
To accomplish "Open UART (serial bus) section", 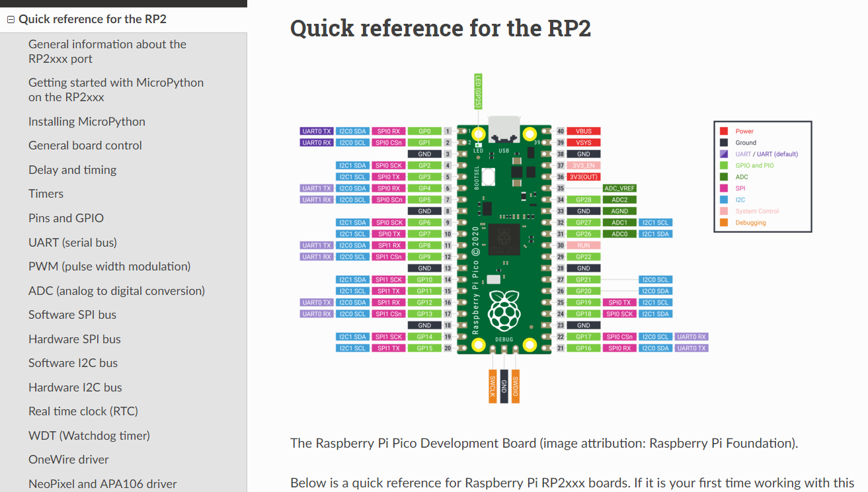I will 73,243.
